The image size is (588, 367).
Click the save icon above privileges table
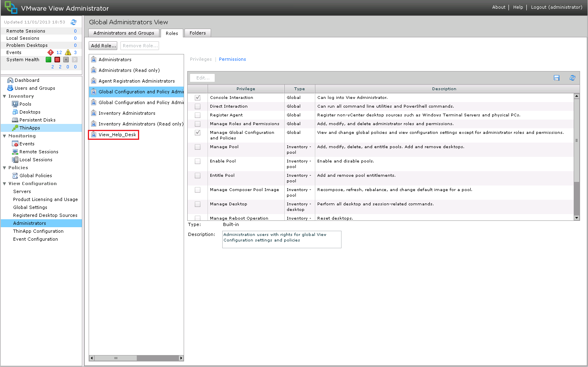click(x=557, y=78)
